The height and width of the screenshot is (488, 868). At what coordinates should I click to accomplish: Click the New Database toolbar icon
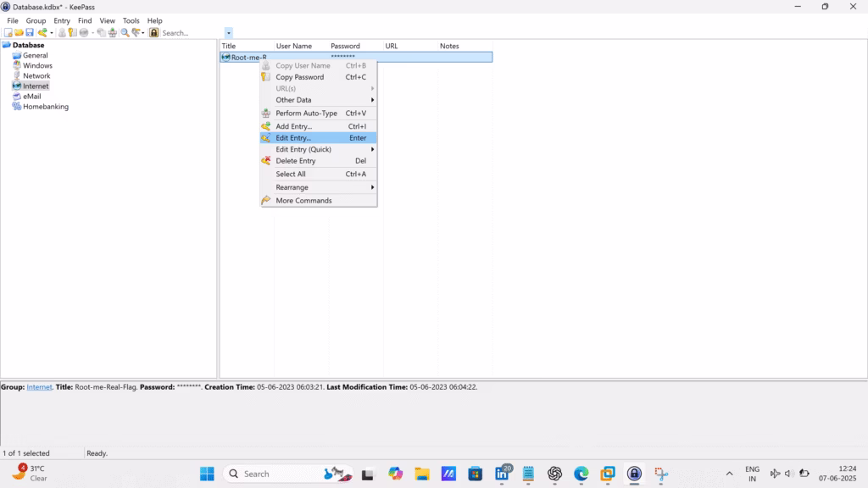(x=8, y=33)
